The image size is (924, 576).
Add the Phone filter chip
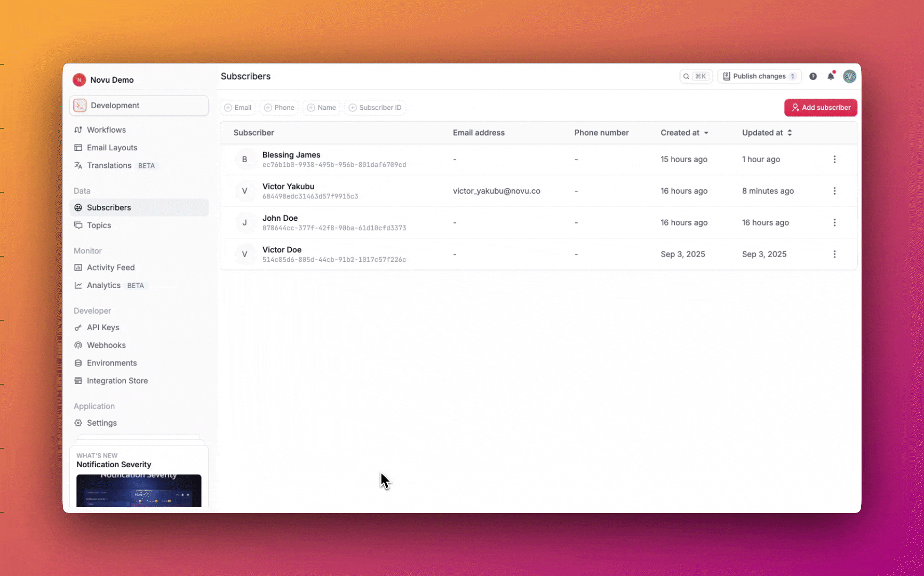[x=280, y=108]
